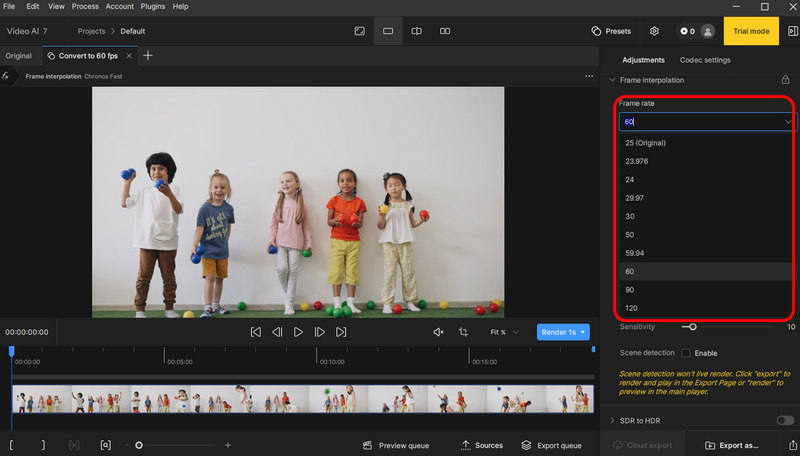Switch to side-by-side comparison view

coord(445,31)
